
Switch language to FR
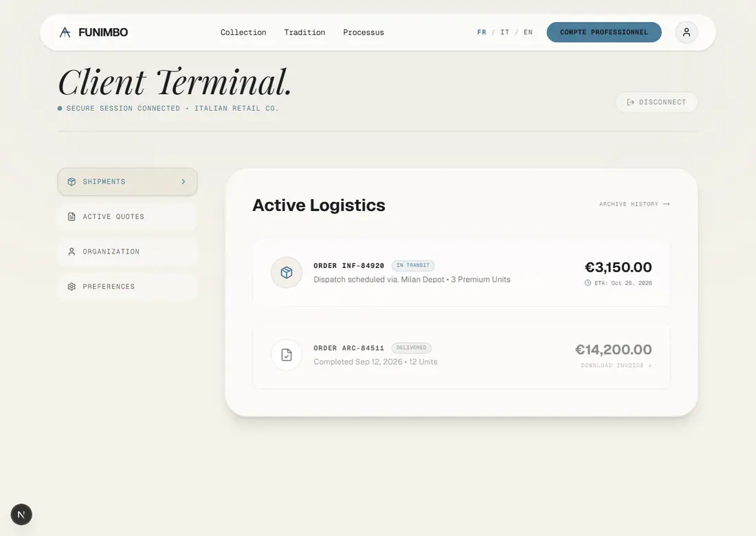(482, 32)
